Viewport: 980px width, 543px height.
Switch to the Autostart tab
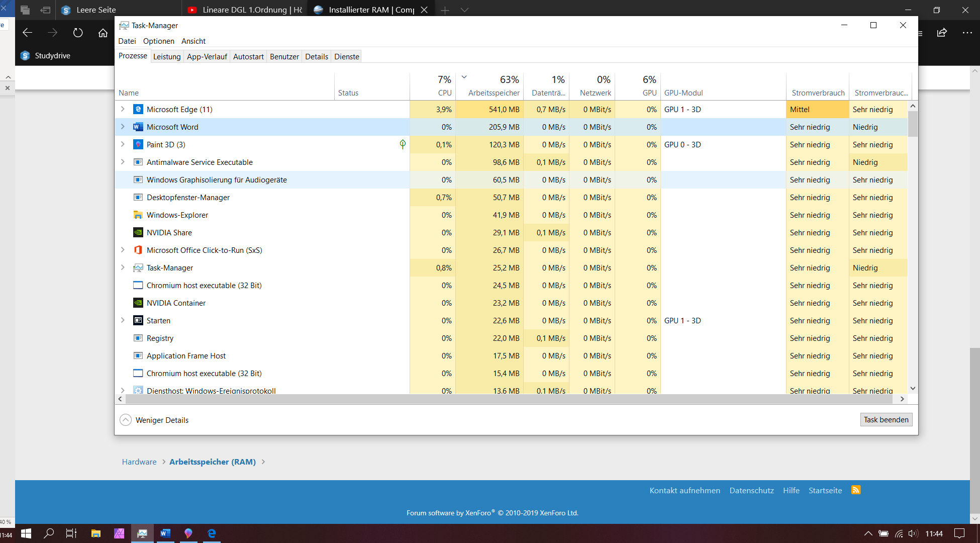248,57
